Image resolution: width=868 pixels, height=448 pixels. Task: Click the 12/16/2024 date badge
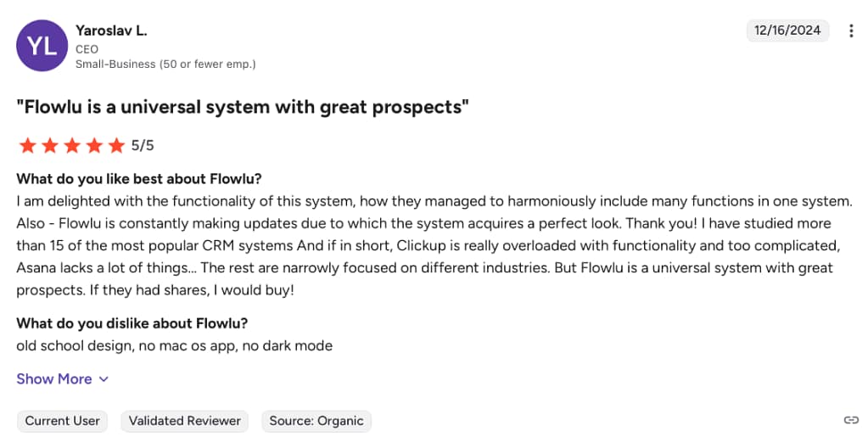pos(787,31)
